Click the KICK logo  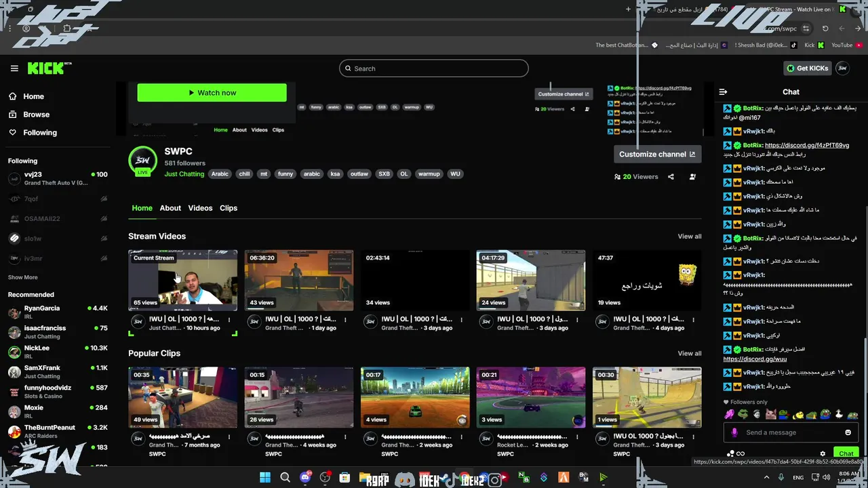(49, 68)
